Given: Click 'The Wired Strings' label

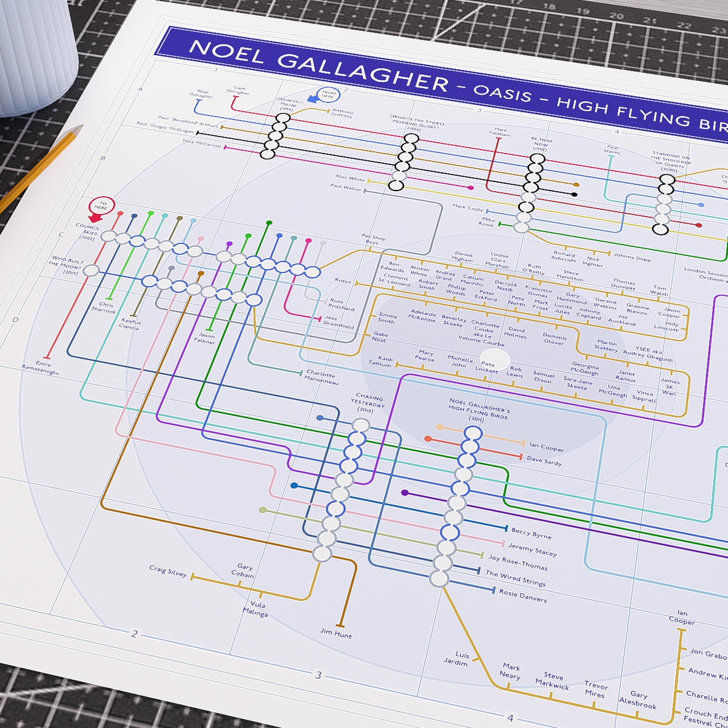Looking at the screenshot, I should [x=515, y=578].
